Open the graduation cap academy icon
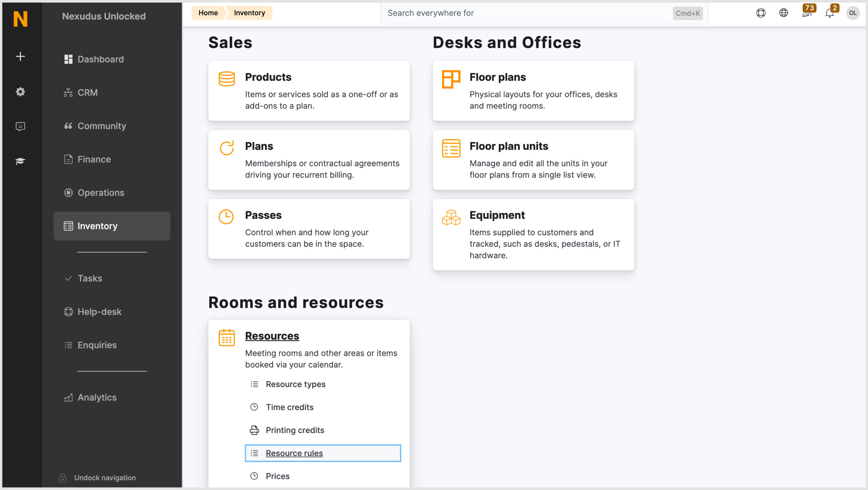The width and height of the screenshot is (868, 490). [20, 161]
